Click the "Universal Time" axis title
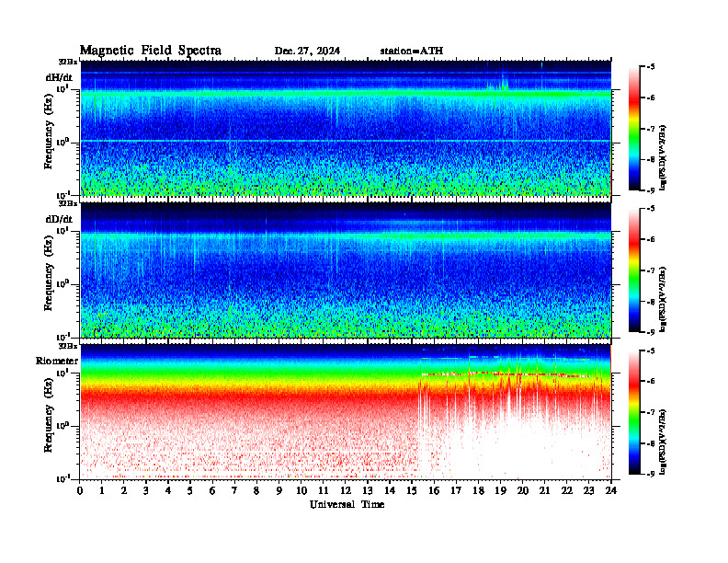 pyautogui.click(x=347, y=504)
